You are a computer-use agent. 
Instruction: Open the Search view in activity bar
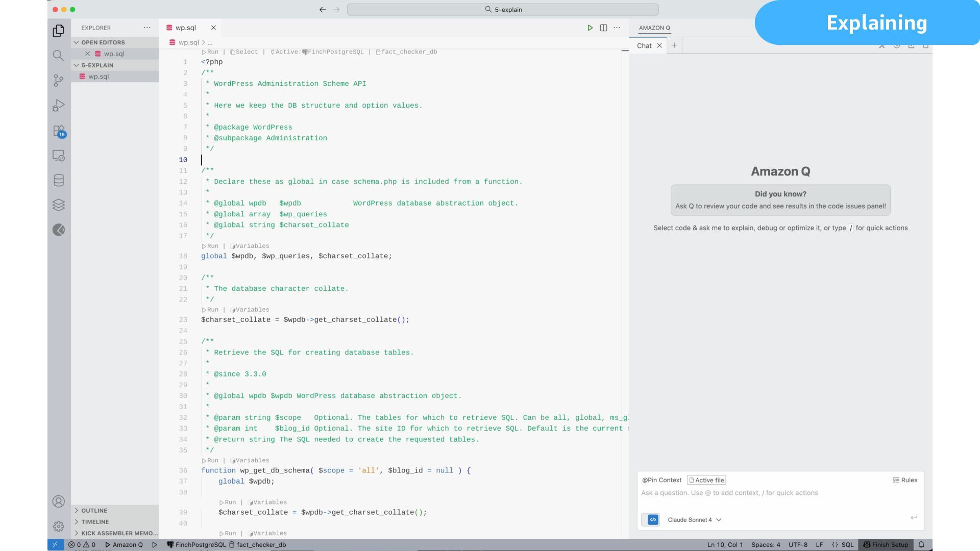pyautogui.click(x=58, y=55)
